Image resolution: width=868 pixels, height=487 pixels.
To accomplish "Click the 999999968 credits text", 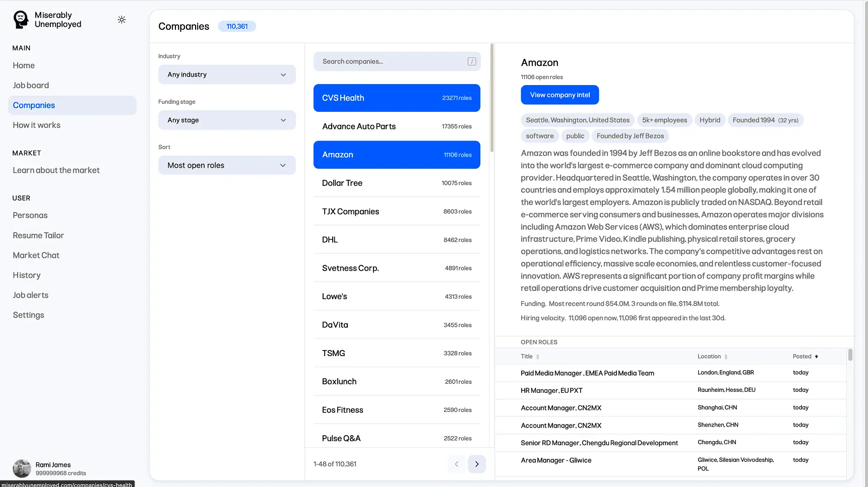I will point(60,473).
